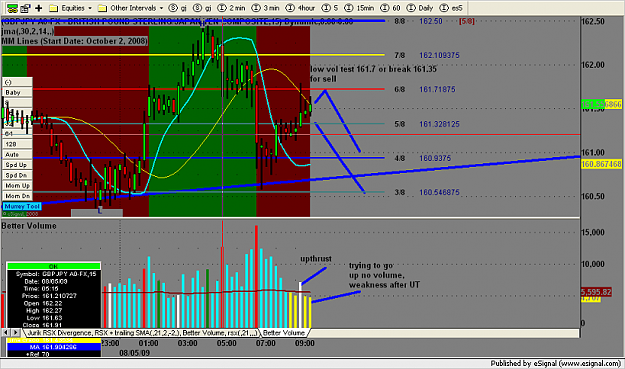Viewport: 625px width, 369px height.
Task: Toggle the Murrey Tool button
Action: click(x=22, y=206)
